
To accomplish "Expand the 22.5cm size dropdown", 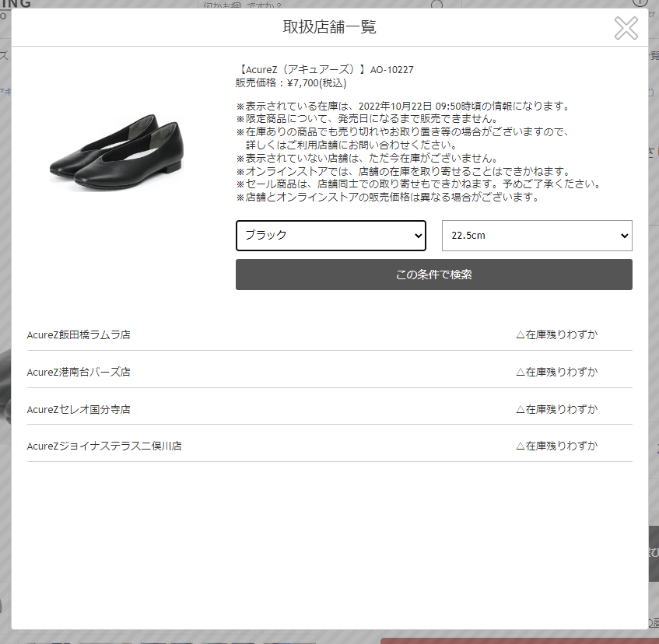I will (537, 236).
